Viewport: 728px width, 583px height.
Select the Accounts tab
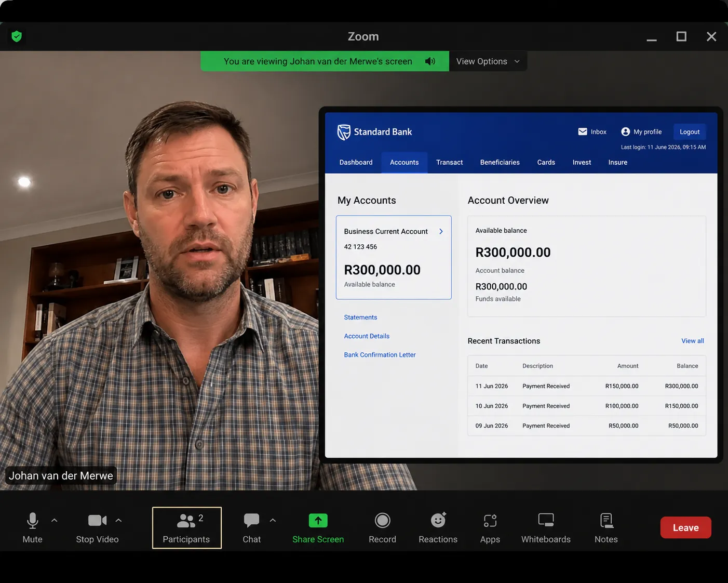pos(405,163)
